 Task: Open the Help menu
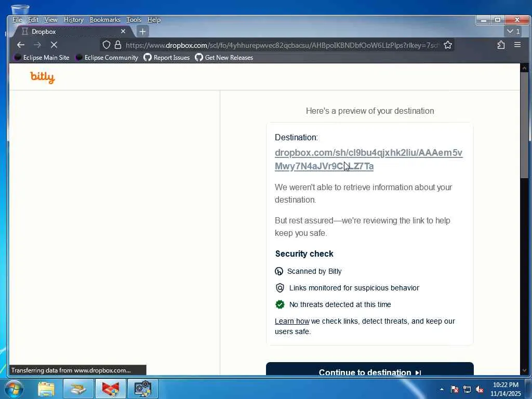[154, 20]
